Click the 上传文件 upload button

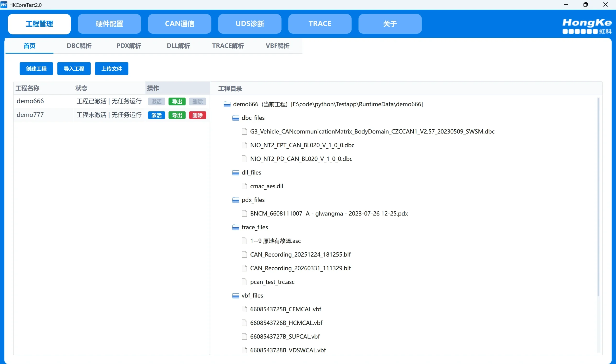tap(111, 69)
